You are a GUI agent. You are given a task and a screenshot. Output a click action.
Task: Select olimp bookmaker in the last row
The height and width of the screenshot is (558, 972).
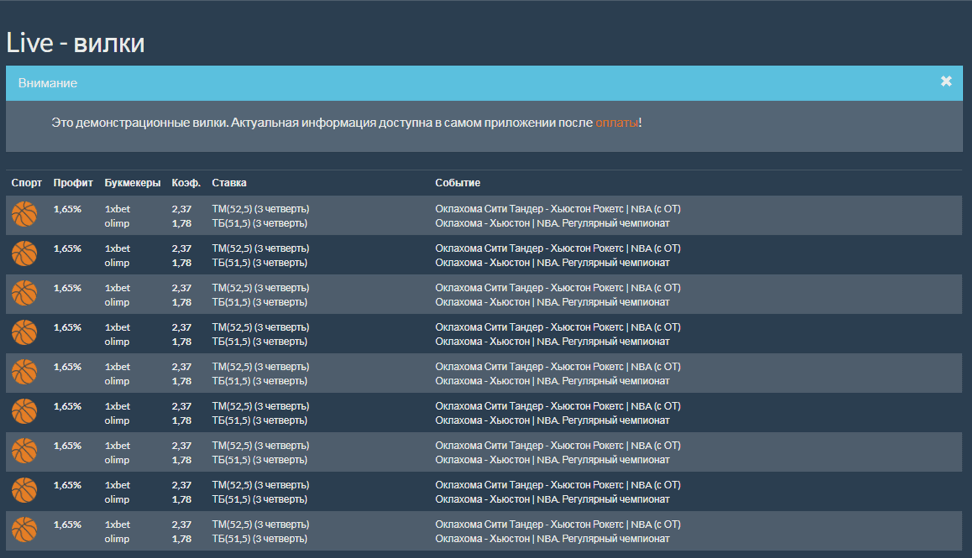(117, 539)
